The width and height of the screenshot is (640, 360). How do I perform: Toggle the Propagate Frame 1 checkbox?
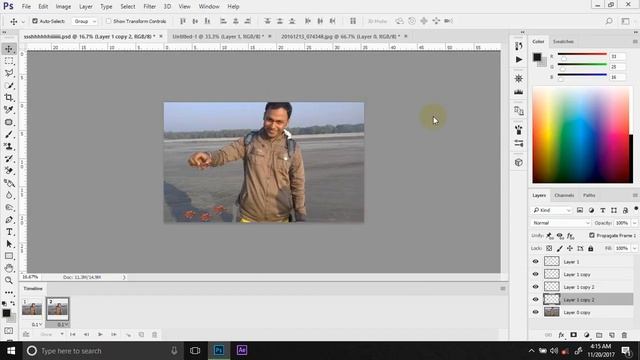point(591,236)
